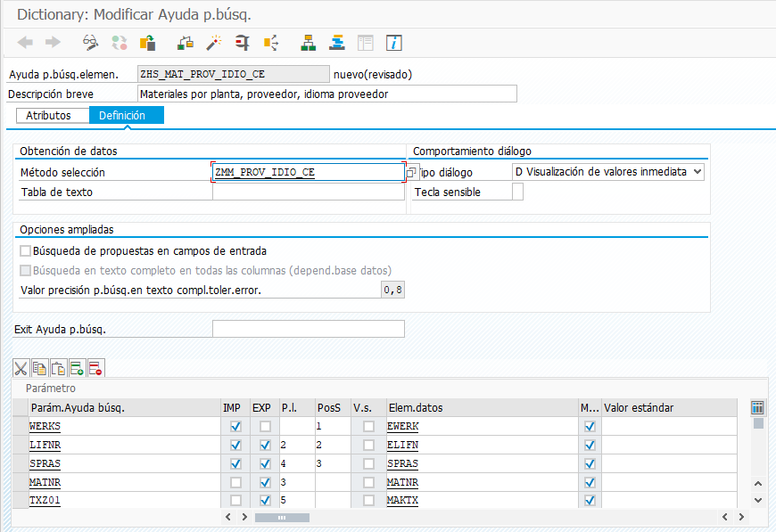
Task: Click table scroll down arrow
Action: (757, 500)
